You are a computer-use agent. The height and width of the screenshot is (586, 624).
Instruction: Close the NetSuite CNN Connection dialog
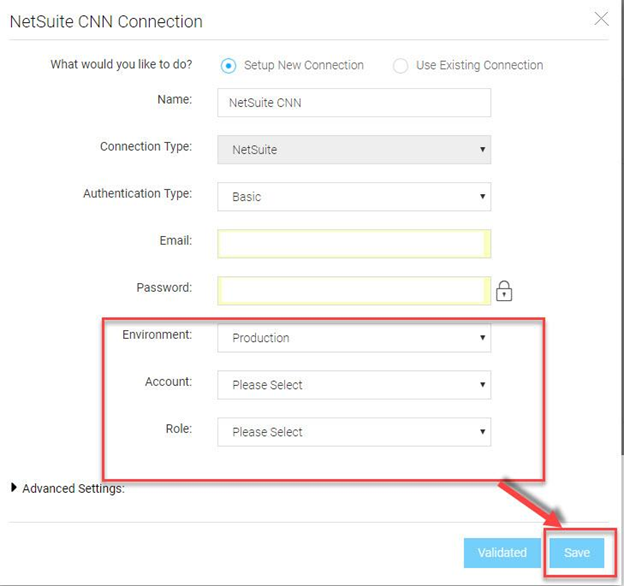601,19
